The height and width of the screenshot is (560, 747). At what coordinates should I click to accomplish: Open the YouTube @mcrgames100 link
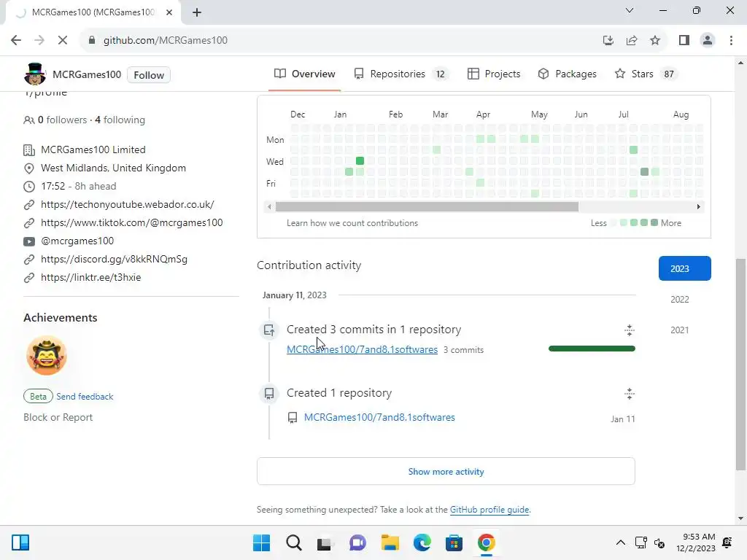[x=77, y=241]
